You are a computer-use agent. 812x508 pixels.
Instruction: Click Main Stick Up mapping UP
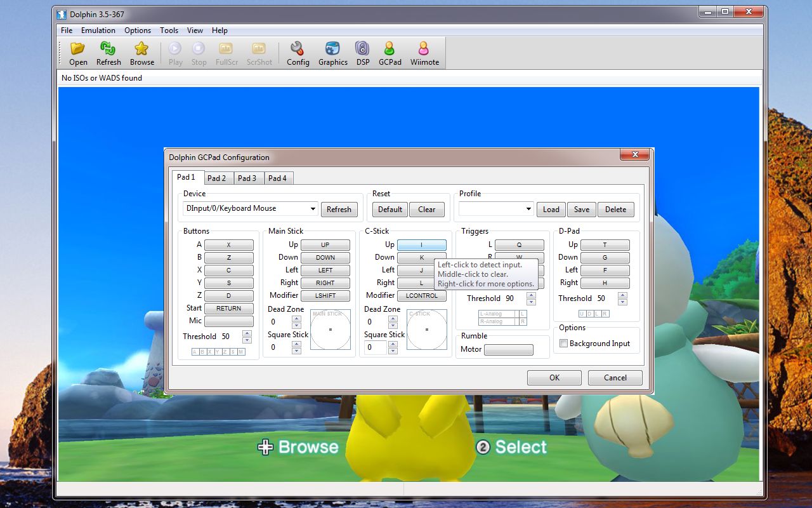(325, 245)
